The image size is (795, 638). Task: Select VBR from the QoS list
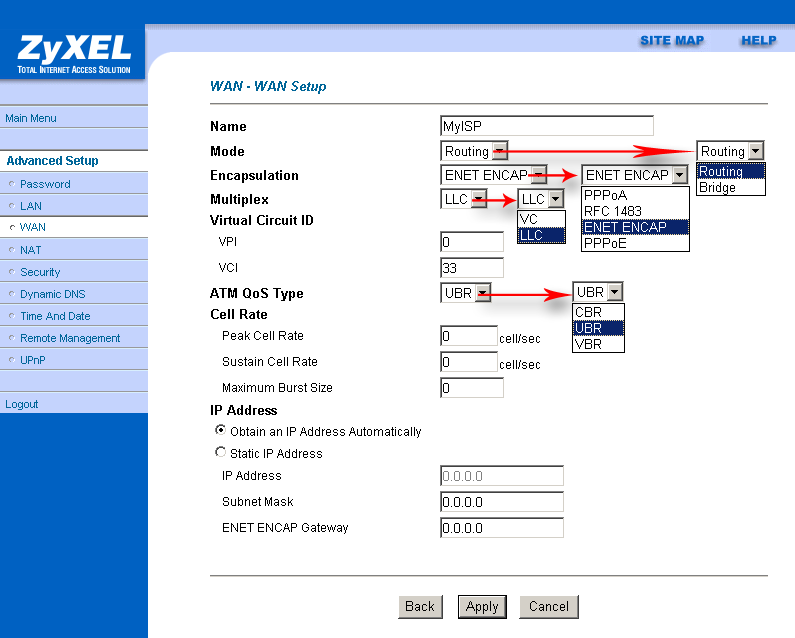pos(598,344)
